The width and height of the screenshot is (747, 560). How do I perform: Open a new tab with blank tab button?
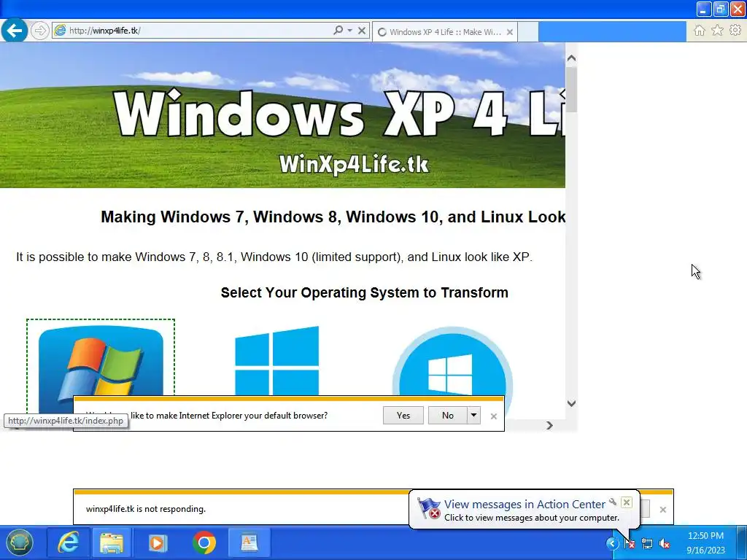point(528,32)
